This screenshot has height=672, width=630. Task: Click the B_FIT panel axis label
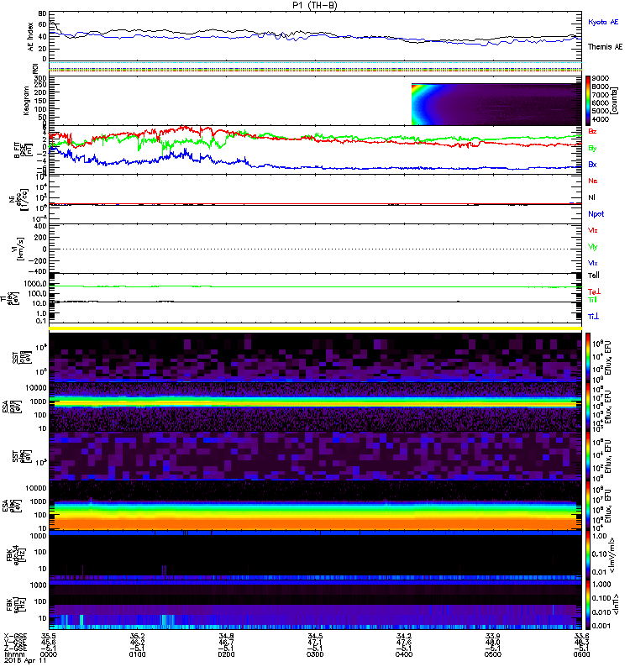(23, 150)
